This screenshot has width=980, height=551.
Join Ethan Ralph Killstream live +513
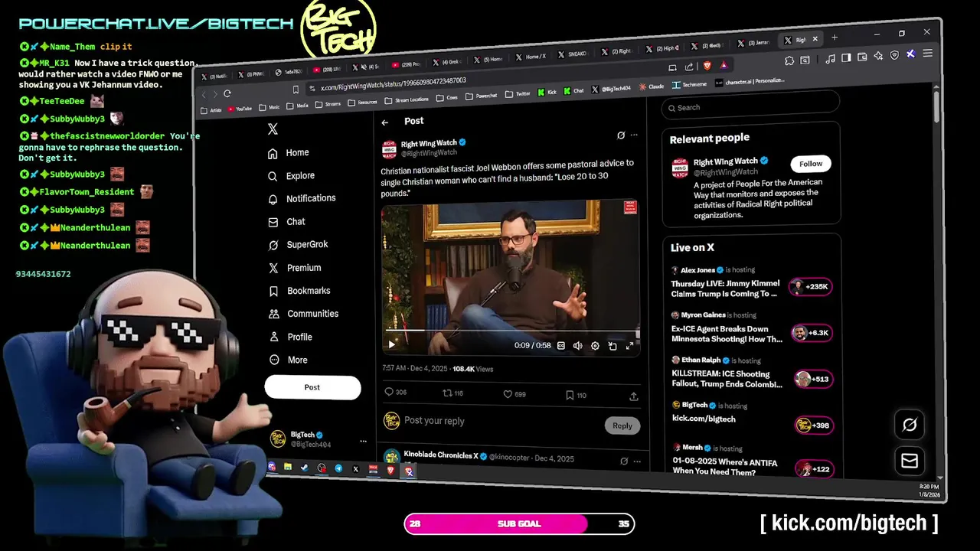tap(812, 380)
